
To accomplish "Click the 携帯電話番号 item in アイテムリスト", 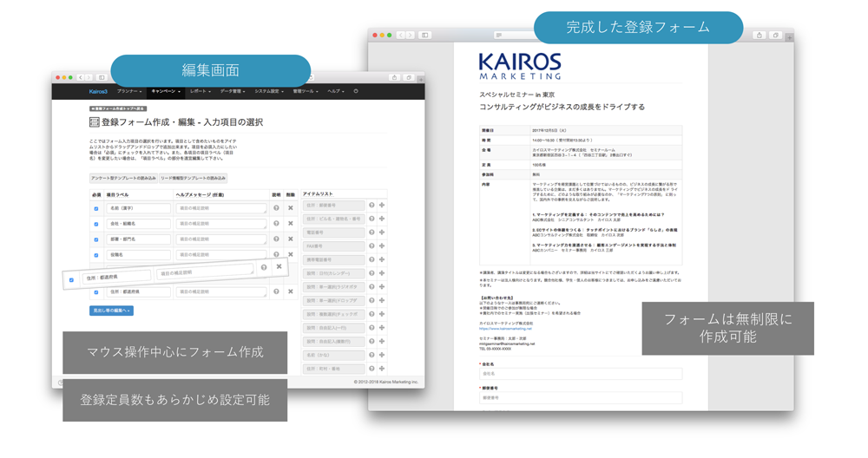I will 334,259.
